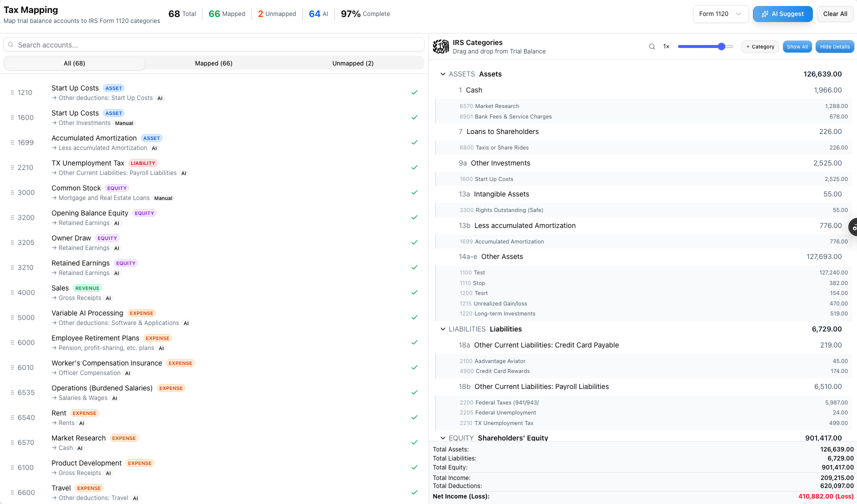Click the green checkmark for Sales mapping
Viewport: 857px width, 504px height.
(414, 292)
